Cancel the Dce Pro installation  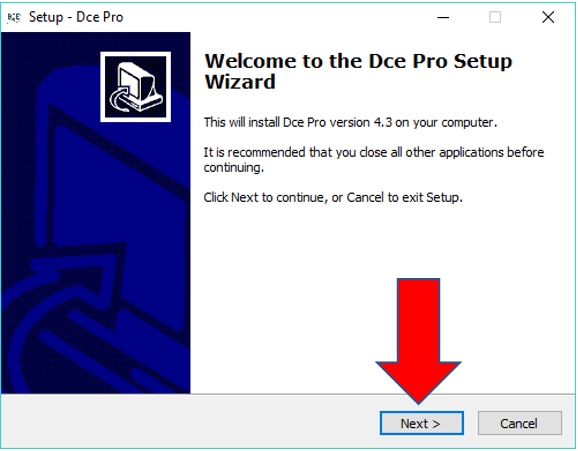[520, 423]
